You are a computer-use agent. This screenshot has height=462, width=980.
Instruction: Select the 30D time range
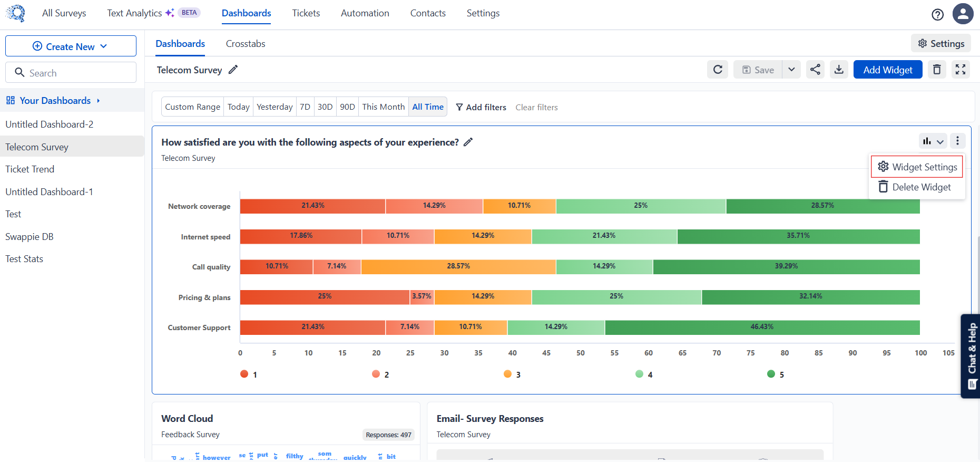325,107
